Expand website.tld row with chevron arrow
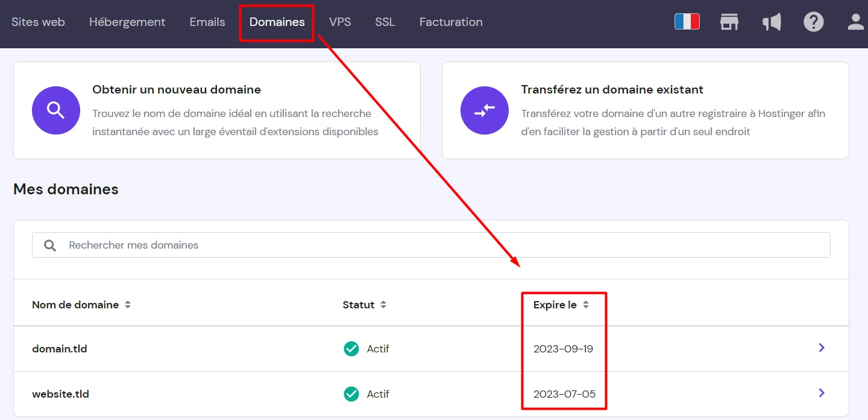 821,393
